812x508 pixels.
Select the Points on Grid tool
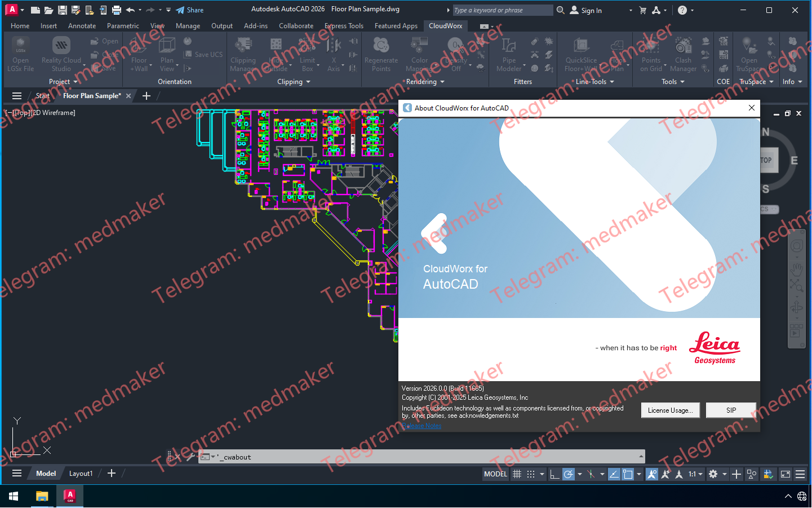coord(651,54)
